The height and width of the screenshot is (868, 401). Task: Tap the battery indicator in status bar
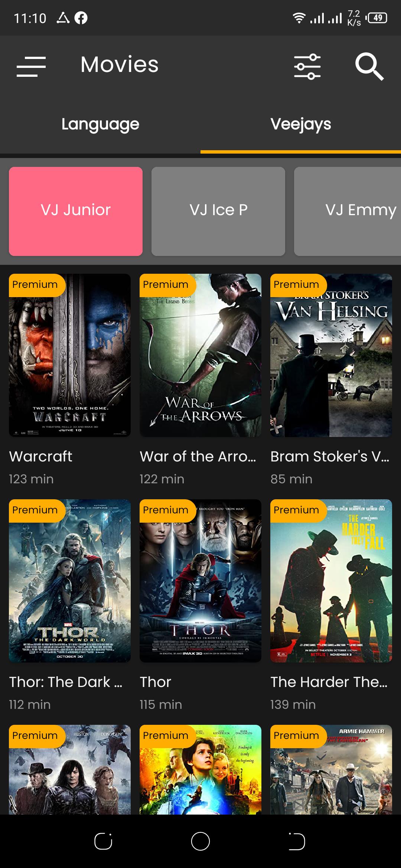click(x=376, y=18)
